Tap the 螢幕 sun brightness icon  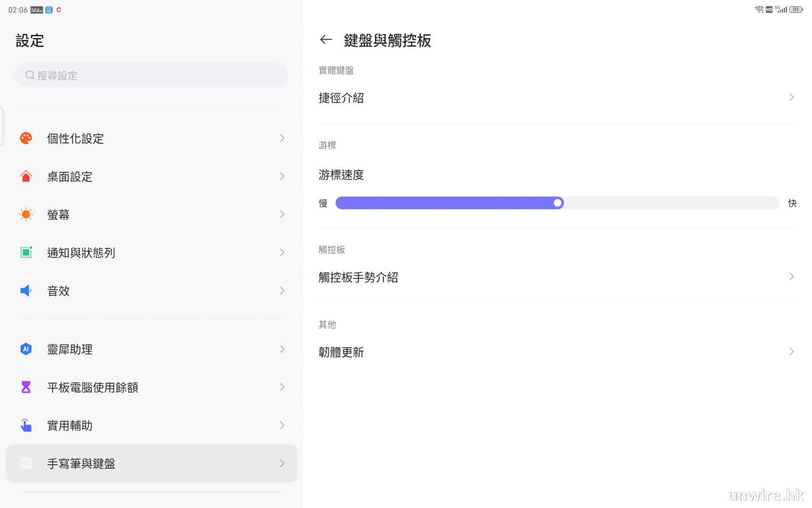tap(26, 214)
